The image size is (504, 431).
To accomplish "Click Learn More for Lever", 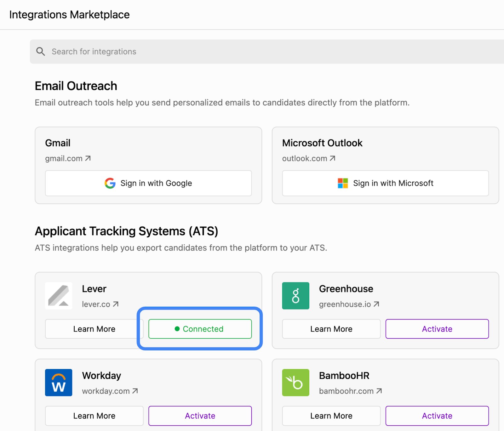I will click(x=94, y=329).
